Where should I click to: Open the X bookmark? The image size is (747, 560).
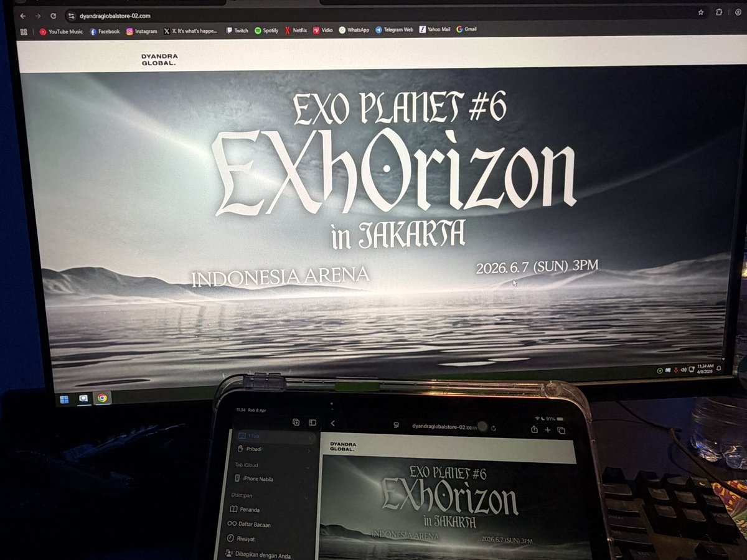pos(190,30)
